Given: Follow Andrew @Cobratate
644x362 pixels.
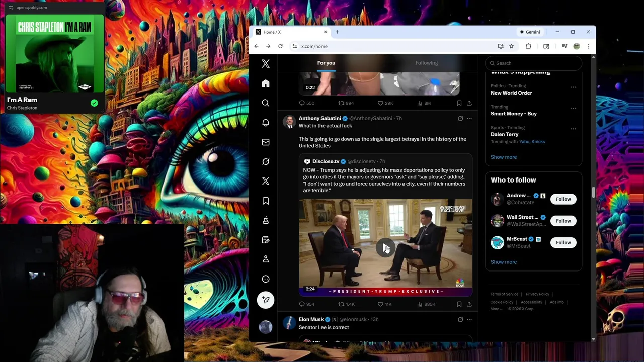Looking at the screenshot, I should tap(563, 199).
